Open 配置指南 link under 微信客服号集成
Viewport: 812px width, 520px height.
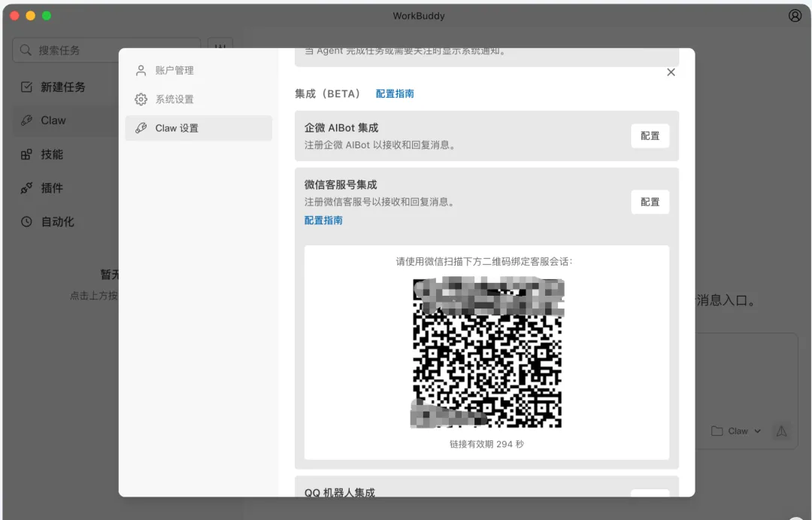click(x=323, y=220)
